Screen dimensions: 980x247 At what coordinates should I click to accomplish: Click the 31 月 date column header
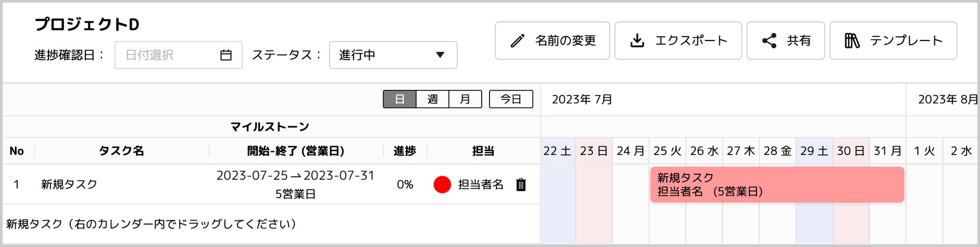[888, 151]
